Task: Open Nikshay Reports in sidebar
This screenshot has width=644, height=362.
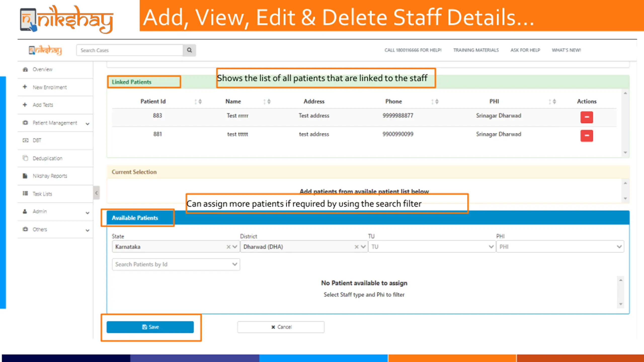Action: [x=55, y=176]
